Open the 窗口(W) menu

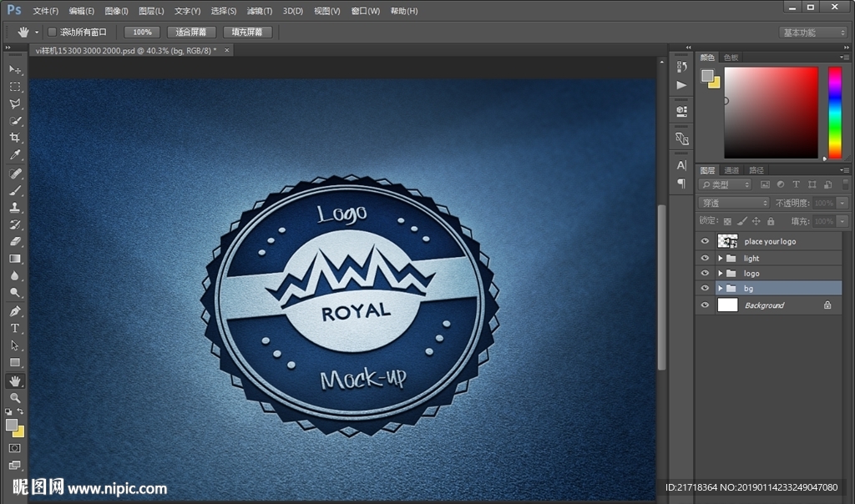point(366,11)
